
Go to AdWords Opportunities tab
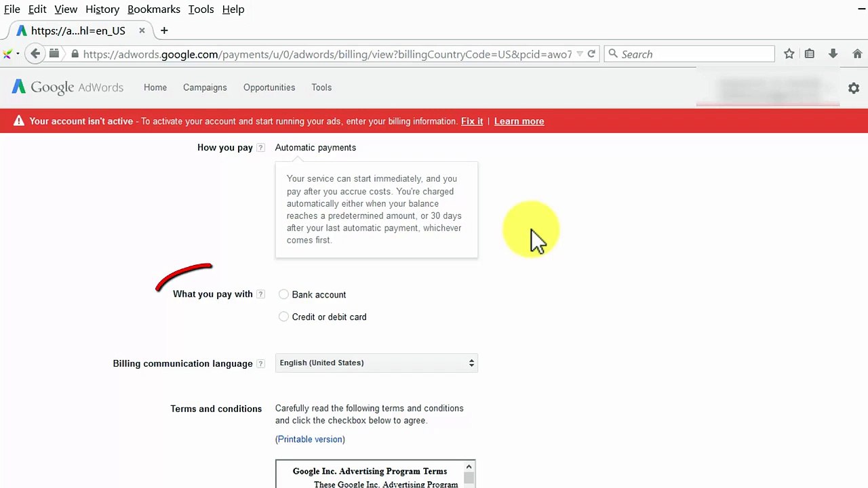click(x=269, y=87)
